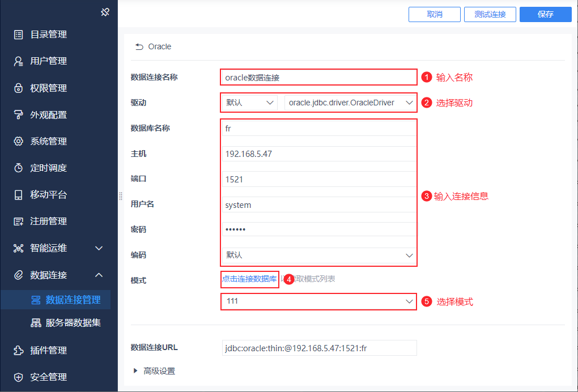Click the 点击连接数据库 link

pos(249,279)
